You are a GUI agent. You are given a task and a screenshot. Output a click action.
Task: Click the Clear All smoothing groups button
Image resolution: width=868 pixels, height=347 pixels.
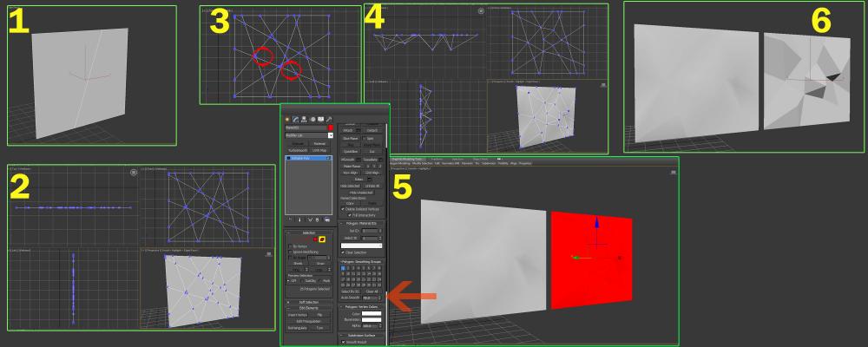pyautogui.click(x=372, y=291)
